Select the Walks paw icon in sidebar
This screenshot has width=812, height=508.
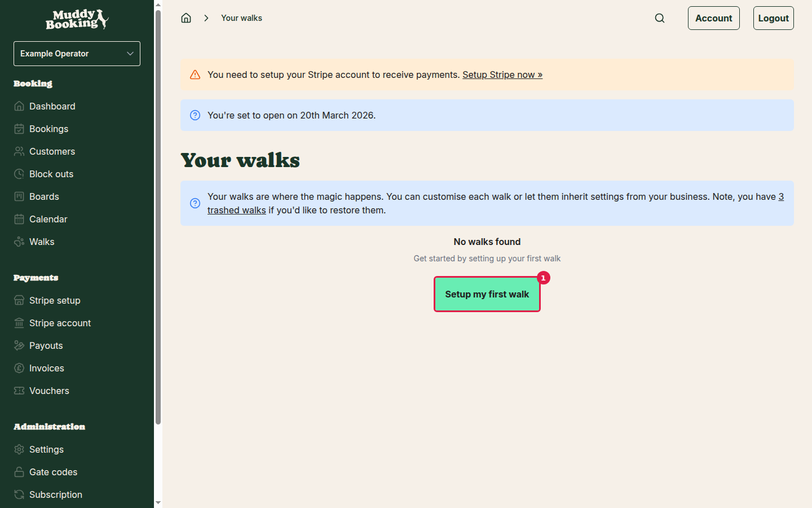tap(19, 242)
